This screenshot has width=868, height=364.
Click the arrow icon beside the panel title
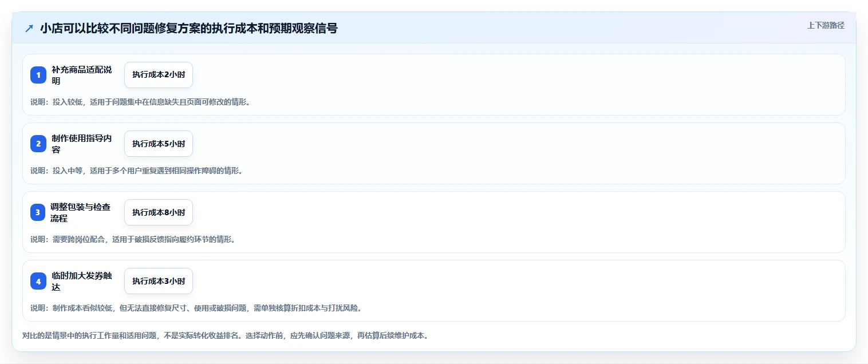click(29, 28)
